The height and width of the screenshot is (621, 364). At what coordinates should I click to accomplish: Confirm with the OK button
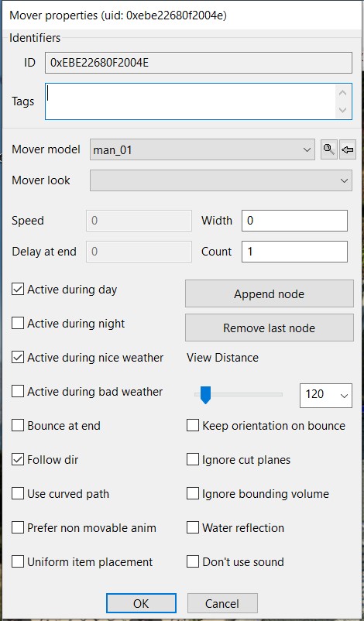pos(141,603)
